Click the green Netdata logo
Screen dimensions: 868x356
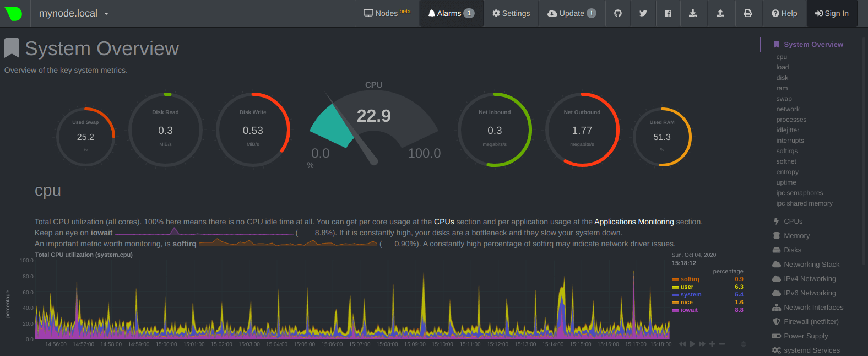13,13
